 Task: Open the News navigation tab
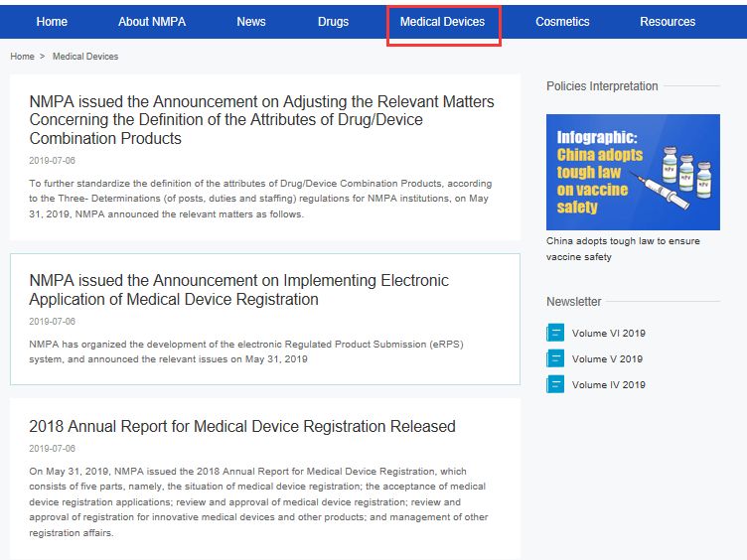pos(251,22)
